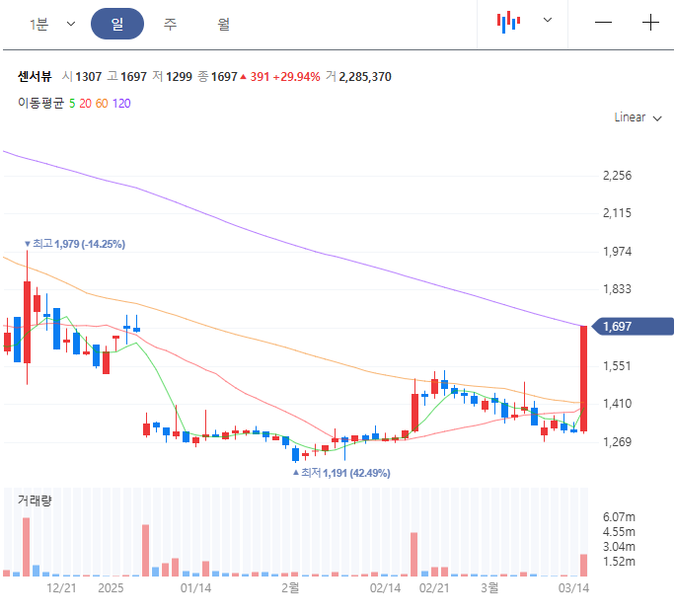Screen dimensions: 675x616
Task: Click the 01/14 date axis label
Action: tap(195, 588)
